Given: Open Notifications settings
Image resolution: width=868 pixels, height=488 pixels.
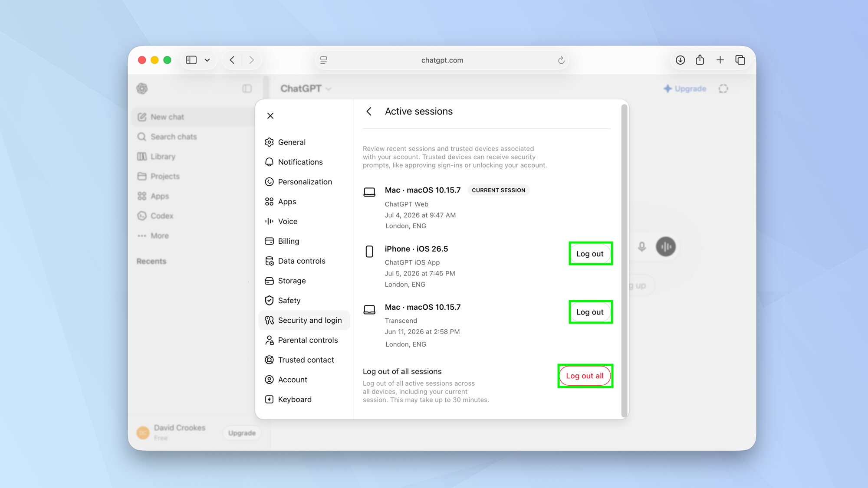Looking at the screenshot, I should [304, 162].
